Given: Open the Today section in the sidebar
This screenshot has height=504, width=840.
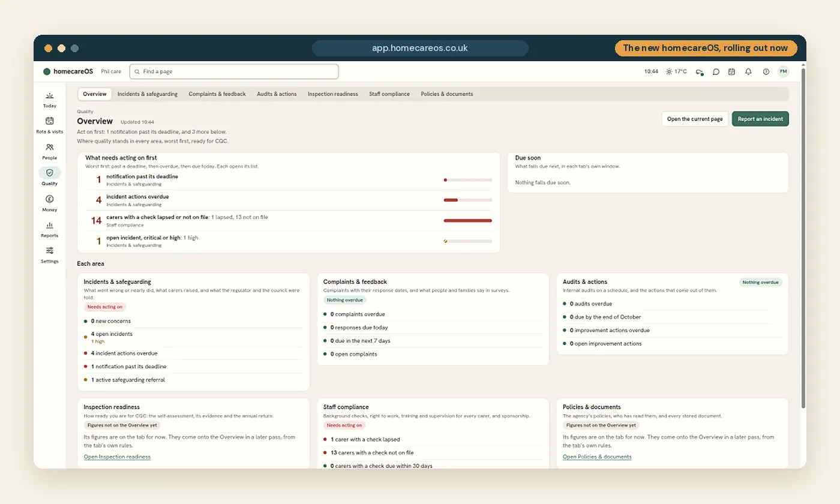Looking at the screenshot, I should click(x=50, y=100).
